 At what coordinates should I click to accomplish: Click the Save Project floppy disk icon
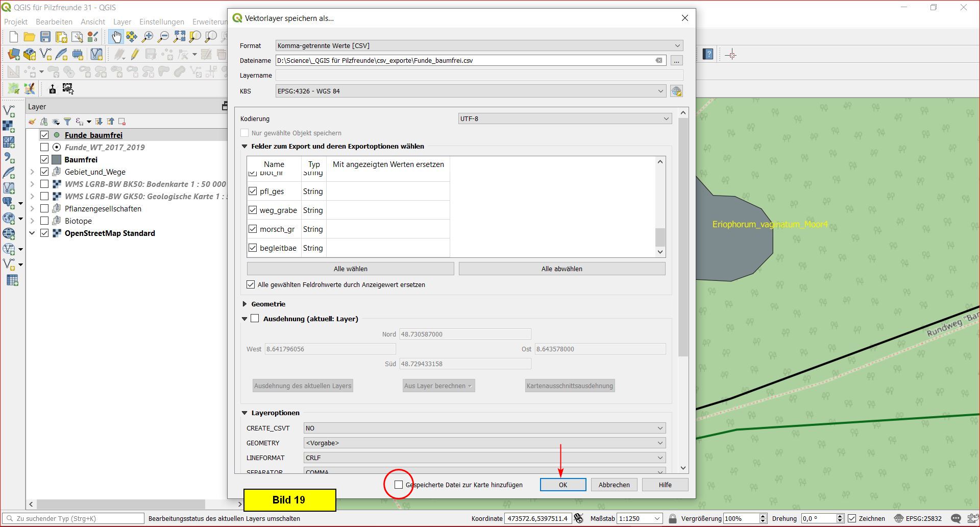45,37
